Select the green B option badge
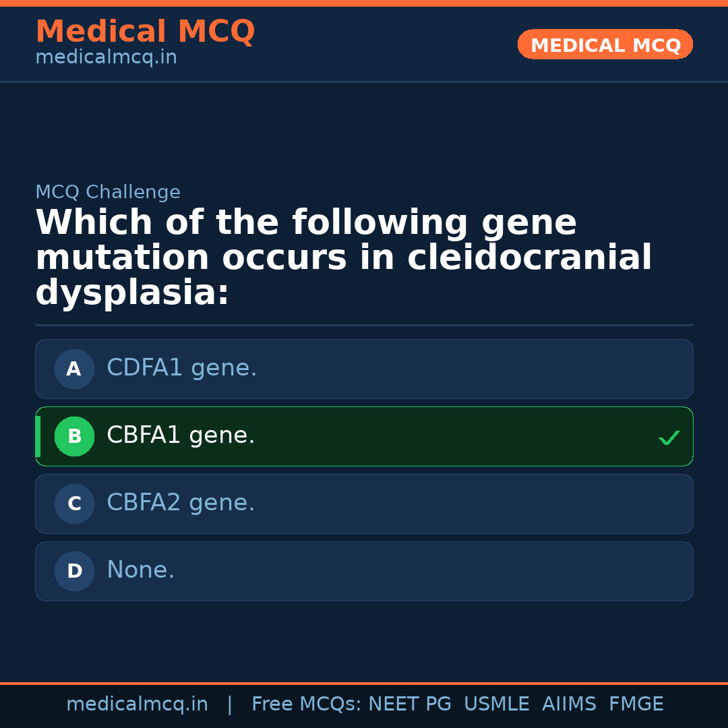 (74, 436)
